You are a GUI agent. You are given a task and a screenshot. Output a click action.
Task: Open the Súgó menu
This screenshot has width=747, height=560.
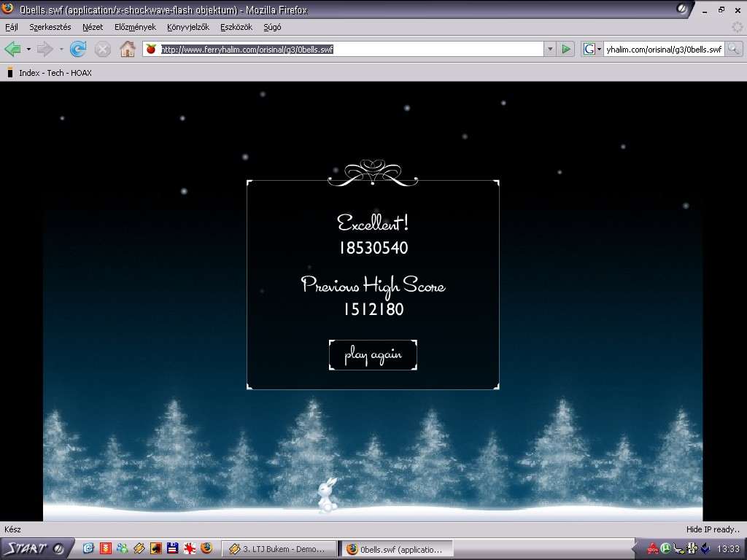[273, 27]
